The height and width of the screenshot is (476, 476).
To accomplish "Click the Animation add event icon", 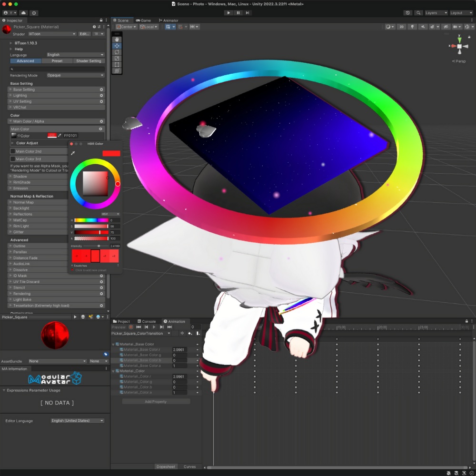I will click(198, 333).
